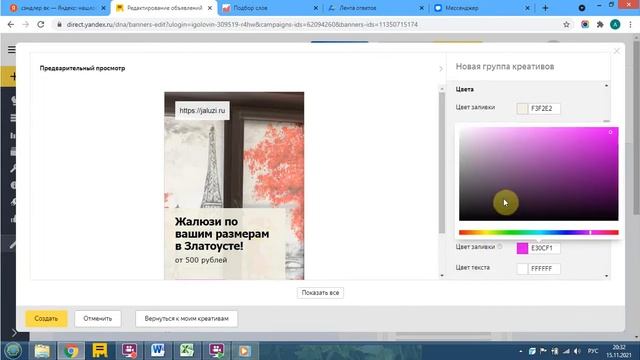Open the Chrome three-dot menu
The image size is (640, 360).
(630, 24)
